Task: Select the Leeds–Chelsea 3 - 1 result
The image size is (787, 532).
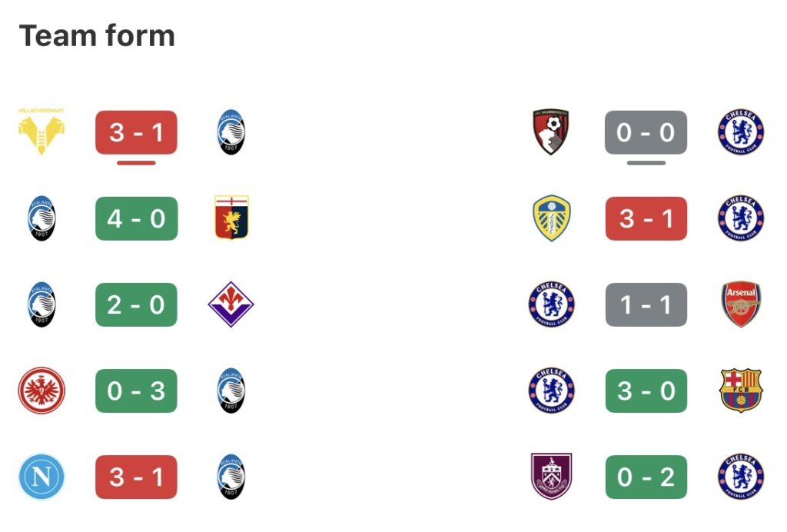Action: (646, 218)
